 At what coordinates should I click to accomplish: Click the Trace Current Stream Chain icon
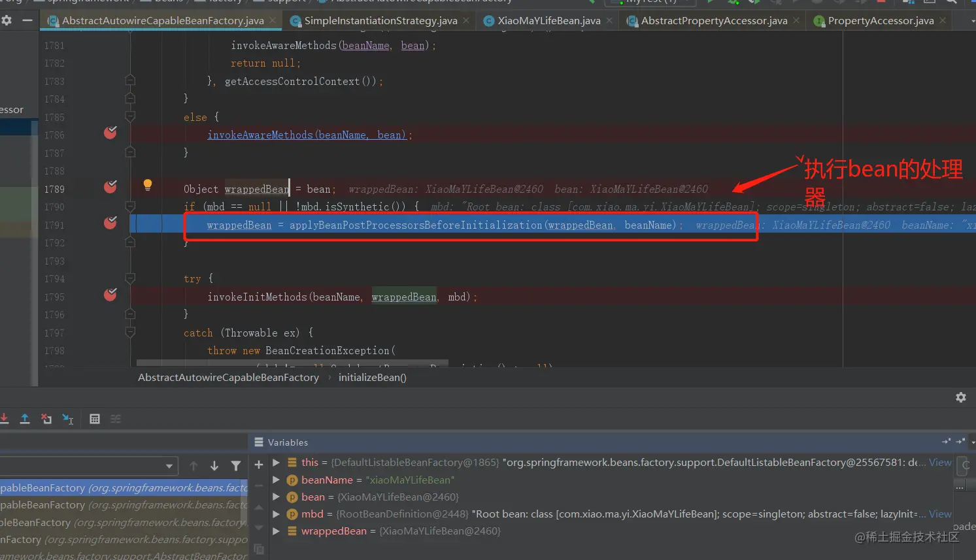[x=116, y=419]
